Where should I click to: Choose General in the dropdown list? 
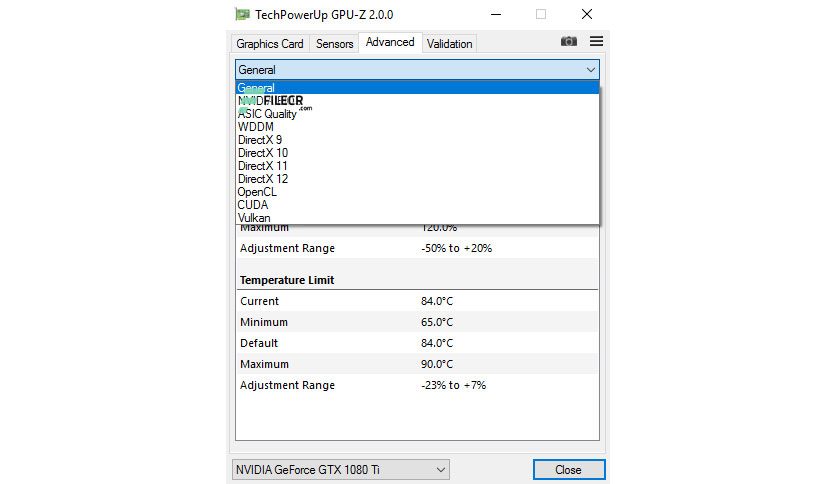417,88
